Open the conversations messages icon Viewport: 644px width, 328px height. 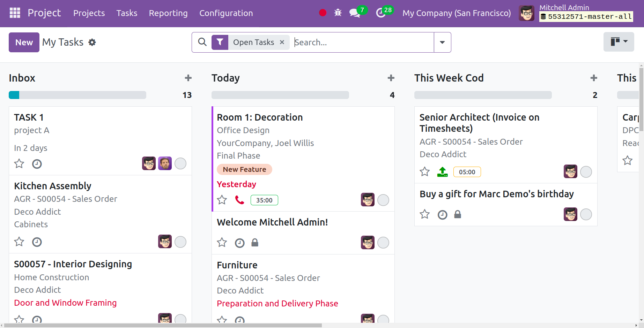pyautogui.click(x=355, y=13)
